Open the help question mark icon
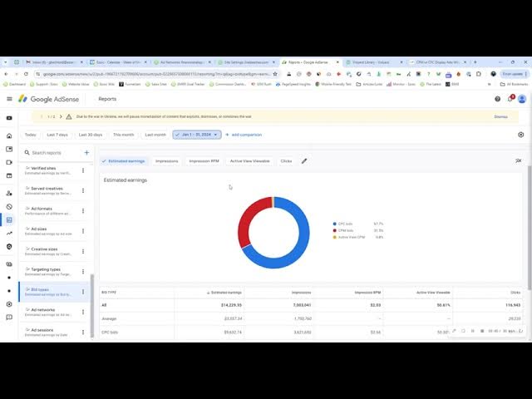 point(497,99)
